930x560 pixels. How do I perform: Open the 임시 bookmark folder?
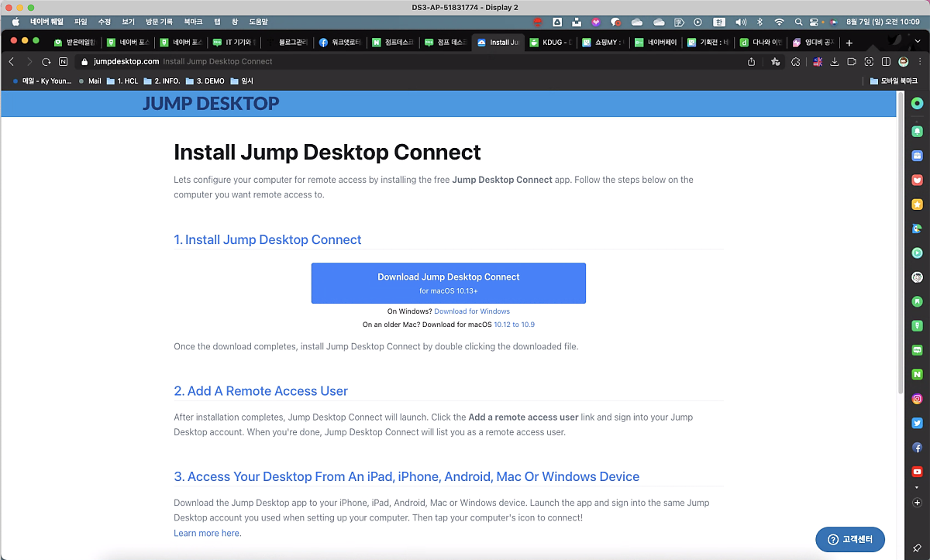[243, 81]
